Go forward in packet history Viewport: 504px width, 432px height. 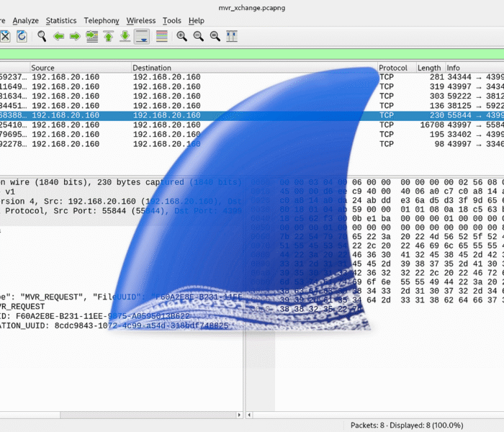click(74, 36)
